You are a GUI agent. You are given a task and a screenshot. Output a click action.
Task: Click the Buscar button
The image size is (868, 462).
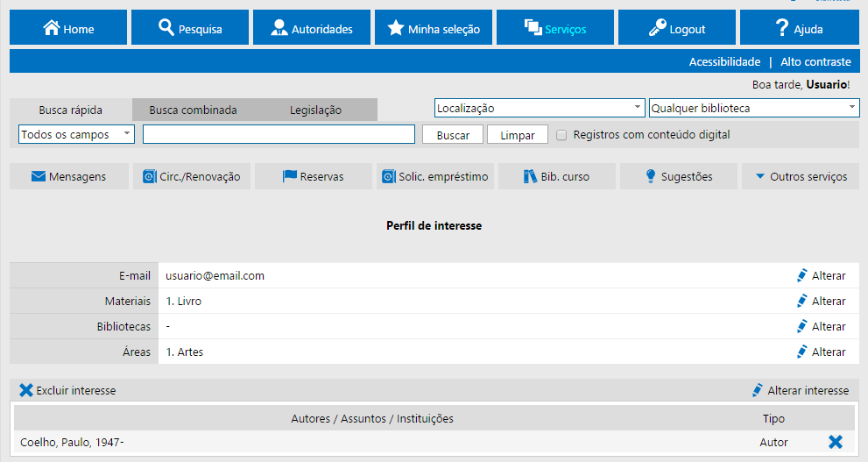click(x=453, y=135)
